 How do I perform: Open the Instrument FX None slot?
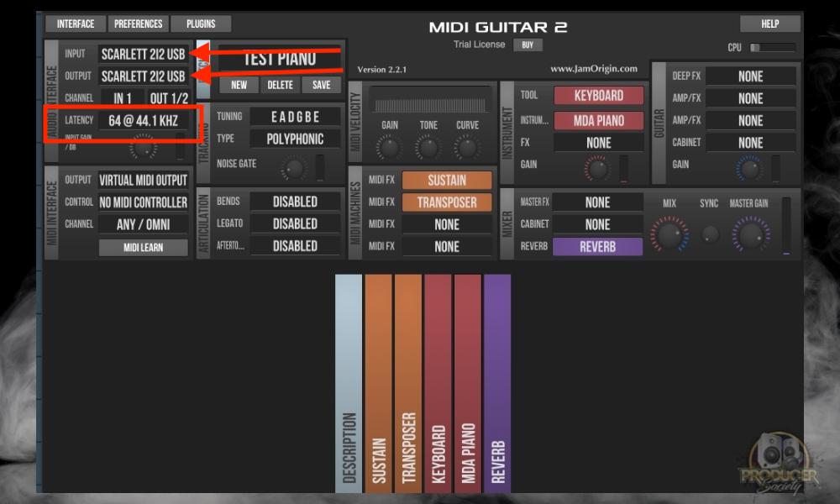coord(598,143)
